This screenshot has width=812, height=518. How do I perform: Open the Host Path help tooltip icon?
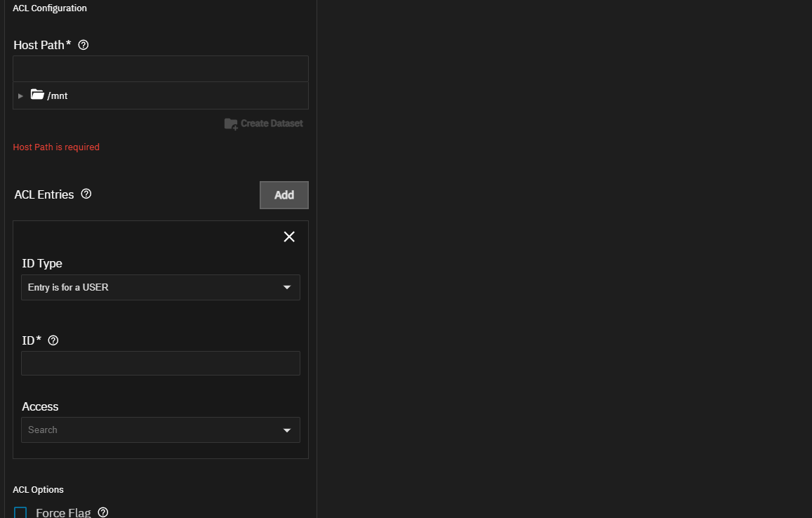[84, 45]
